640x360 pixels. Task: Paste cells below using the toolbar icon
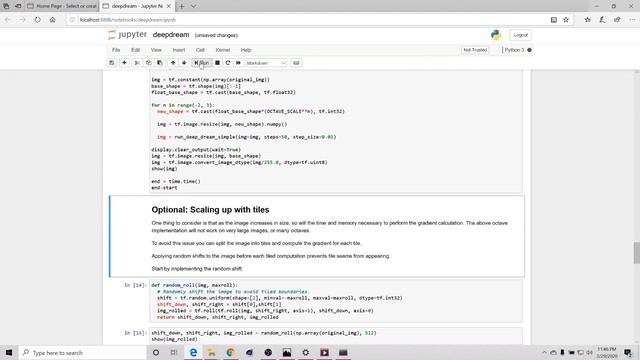[x=160, y=63]
